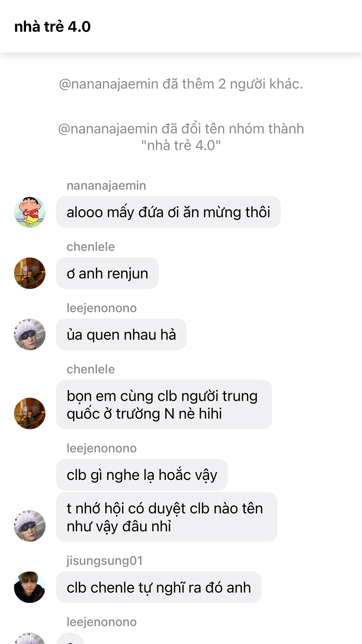Select message "clb chenle tự nghĩ ra đó anh"
Viewport: 362px width, 644px height.
tap(159, 587)
